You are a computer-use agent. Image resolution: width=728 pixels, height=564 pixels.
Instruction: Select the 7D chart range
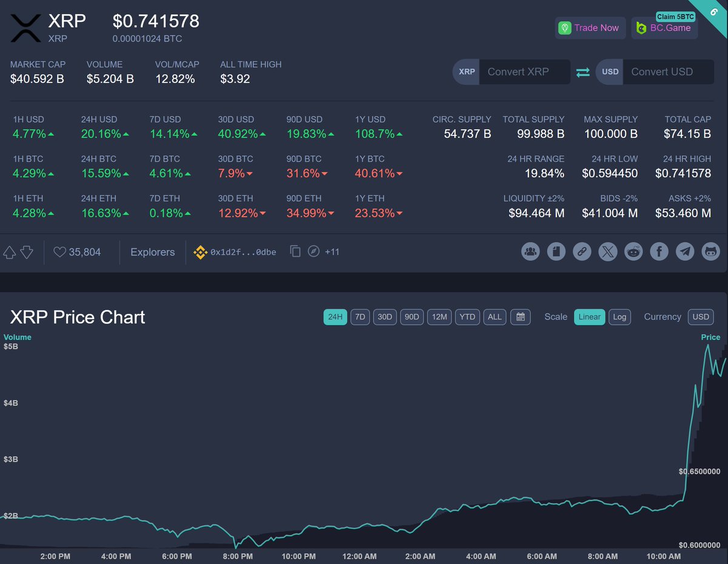click(x=360, y=317)
